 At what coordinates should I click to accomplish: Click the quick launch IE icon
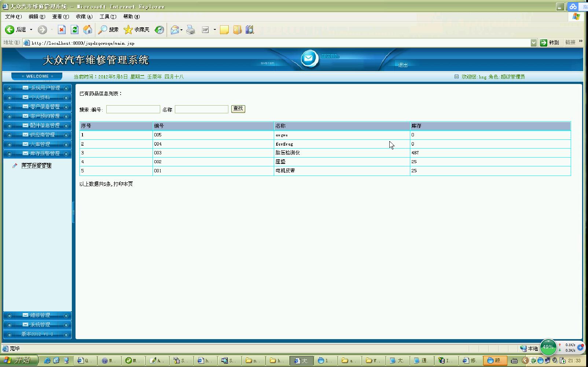click(47, 360)
